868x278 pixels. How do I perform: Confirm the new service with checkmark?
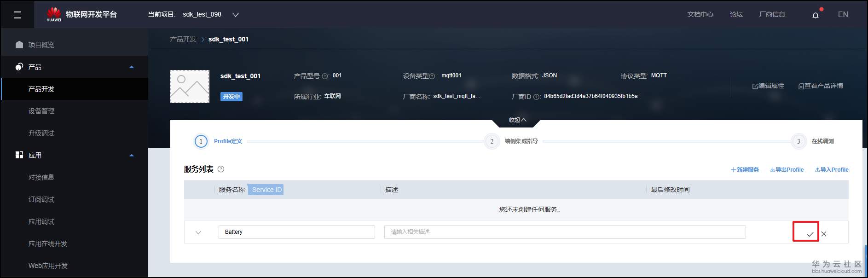coord(810,234)
